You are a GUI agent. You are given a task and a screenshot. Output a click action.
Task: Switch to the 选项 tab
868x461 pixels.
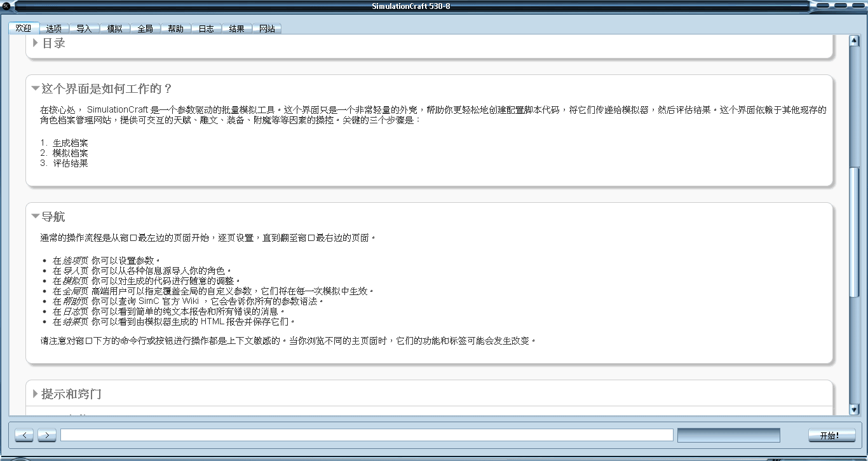click(x=54, y=29)
